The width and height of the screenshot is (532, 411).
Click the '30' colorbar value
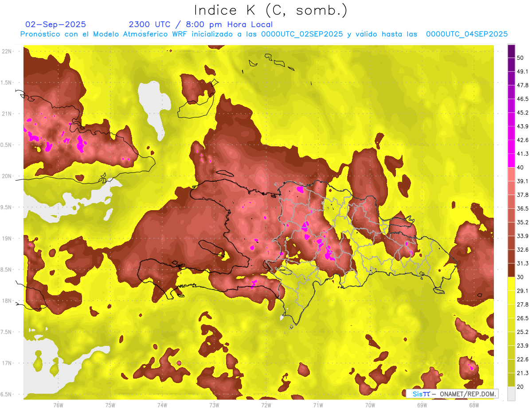coord(520,277)
